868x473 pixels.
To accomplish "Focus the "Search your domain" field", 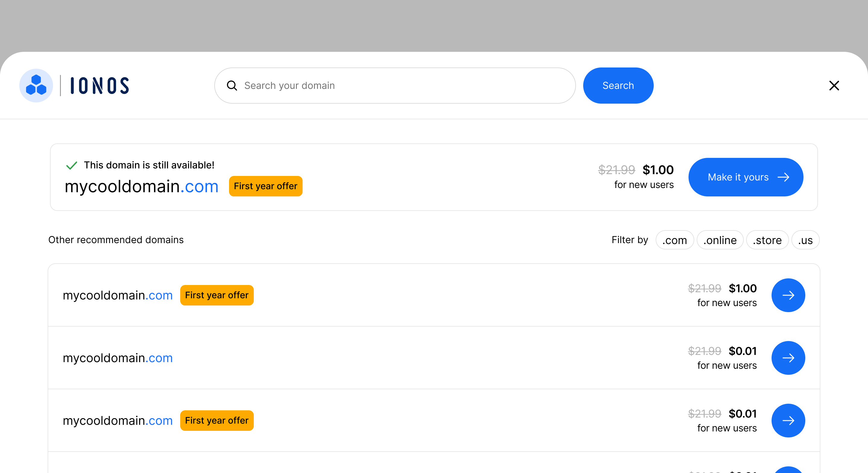I will click(x=395, y=86).
